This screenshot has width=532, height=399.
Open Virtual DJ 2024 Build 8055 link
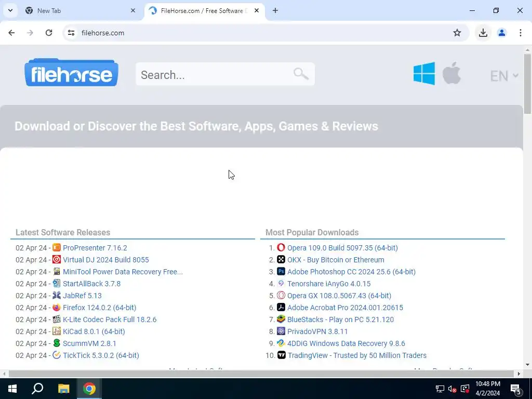[x=106, y=260]
